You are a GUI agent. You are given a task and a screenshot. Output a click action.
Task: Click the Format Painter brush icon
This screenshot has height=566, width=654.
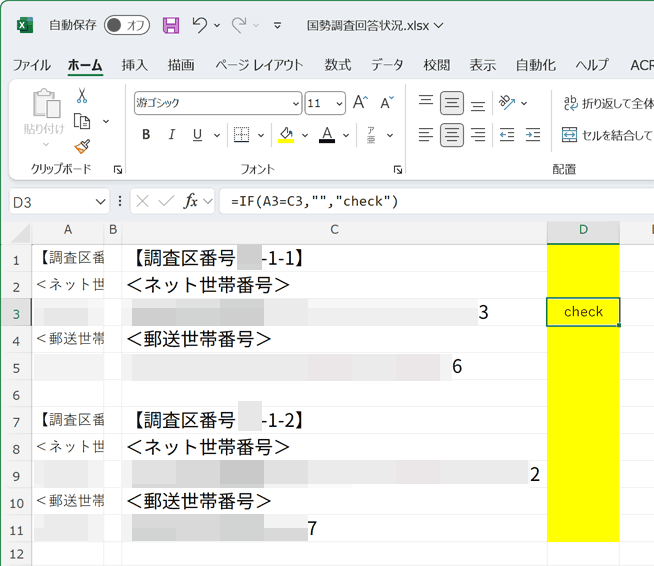point(82,147)
